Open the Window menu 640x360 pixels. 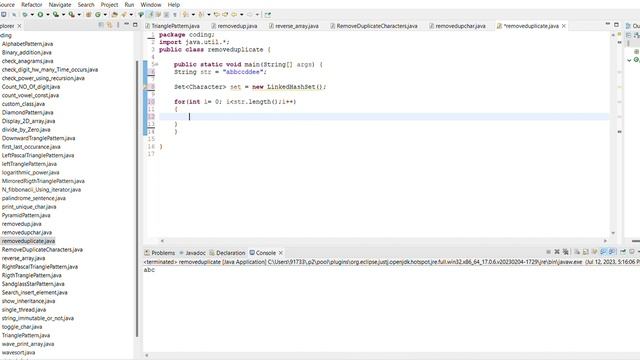(151, 4)
